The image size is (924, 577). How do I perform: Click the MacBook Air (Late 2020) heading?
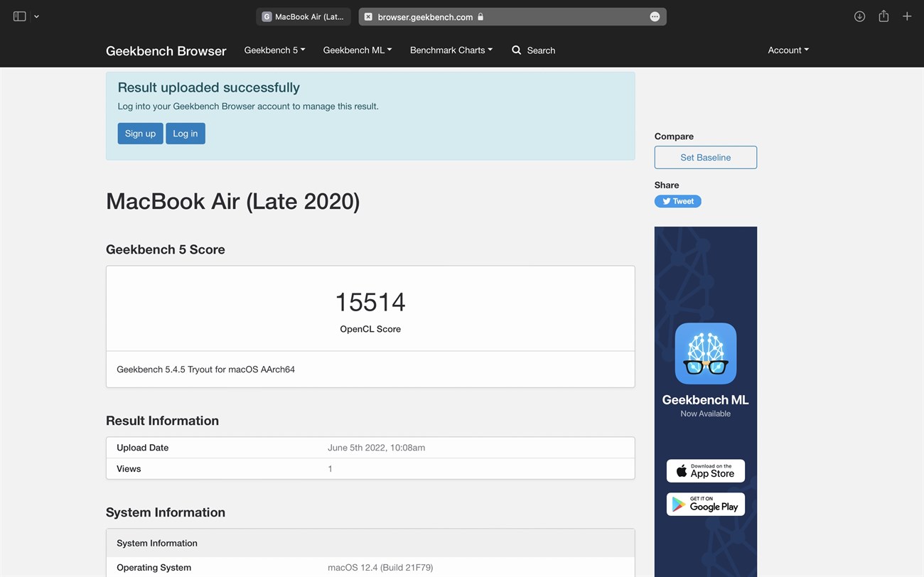[x=232, y=202]
